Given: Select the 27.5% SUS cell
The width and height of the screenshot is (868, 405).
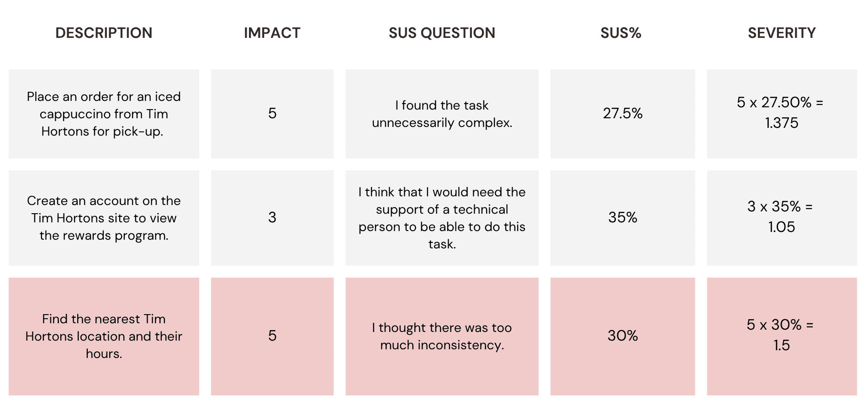Looking at the screenshot, I should pos(623,114).
